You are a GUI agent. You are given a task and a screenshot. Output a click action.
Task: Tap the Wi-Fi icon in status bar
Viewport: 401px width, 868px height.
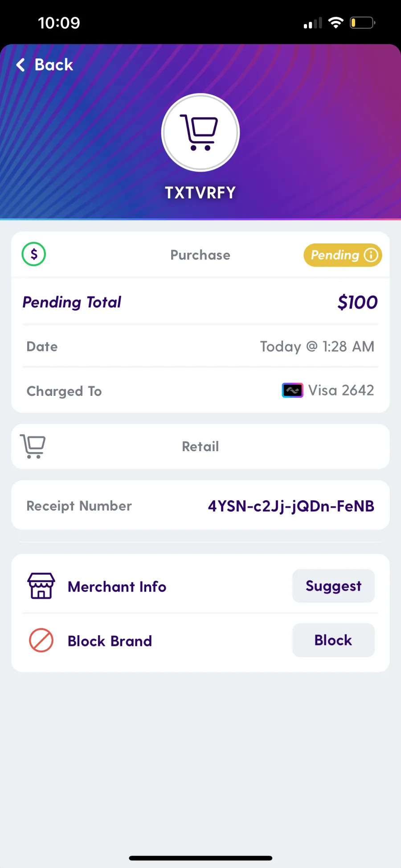(336, 23)
